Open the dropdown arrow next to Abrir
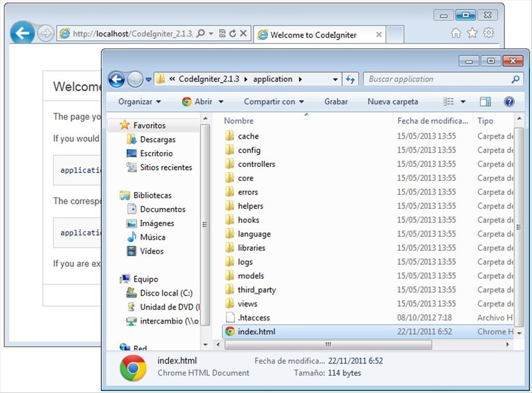Viewport: 532px width, 393px height. (221, 102)
